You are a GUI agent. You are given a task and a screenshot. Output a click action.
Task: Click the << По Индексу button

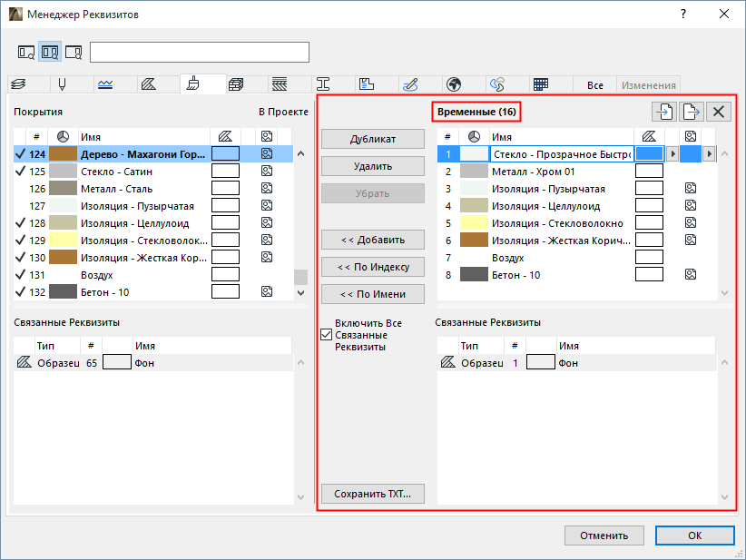coord(372,267)
